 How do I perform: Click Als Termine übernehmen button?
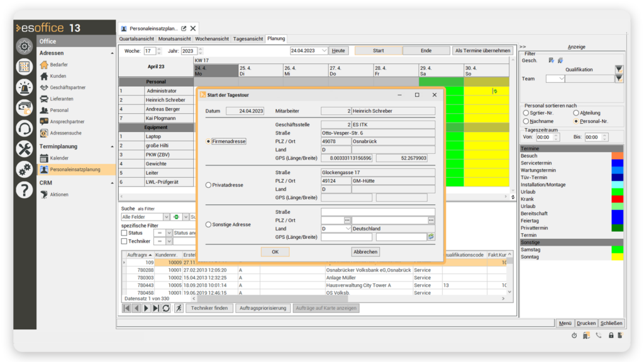[482, 50]
